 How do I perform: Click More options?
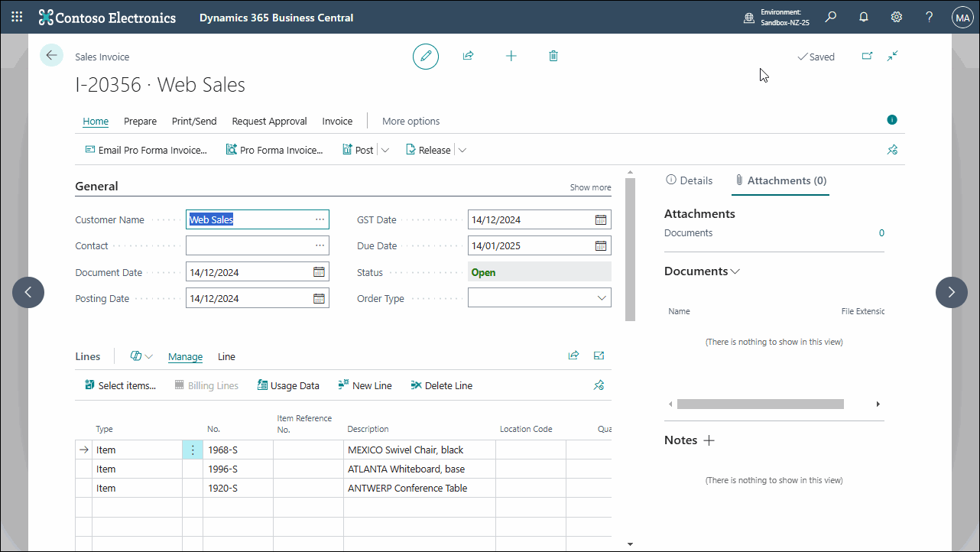coord(411,121)
